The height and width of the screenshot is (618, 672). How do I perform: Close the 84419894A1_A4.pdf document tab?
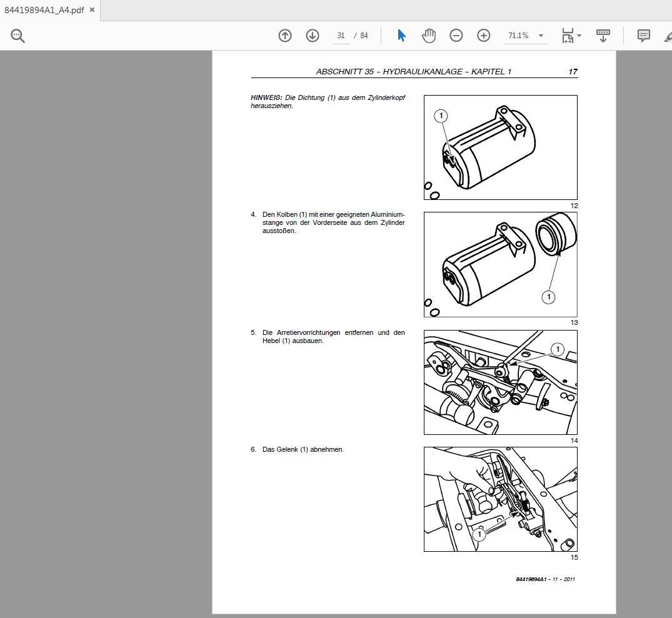[91, 10]
